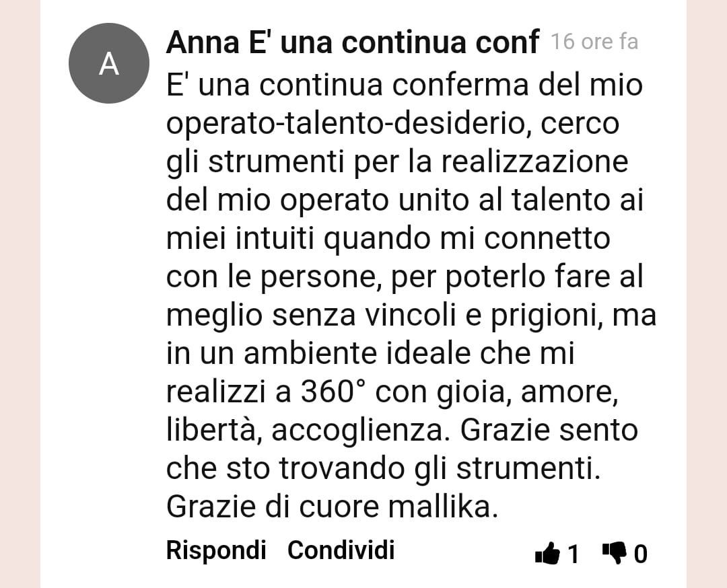Dislike the comment with thumbs down icon
Viewport: 727px width, 588px height.
[x=615, y=553]
